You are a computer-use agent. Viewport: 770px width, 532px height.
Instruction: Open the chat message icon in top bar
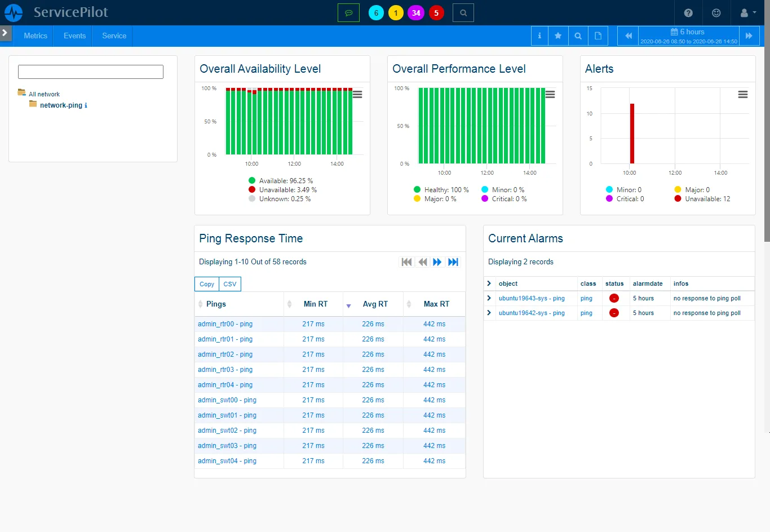(x=348, y=12)
